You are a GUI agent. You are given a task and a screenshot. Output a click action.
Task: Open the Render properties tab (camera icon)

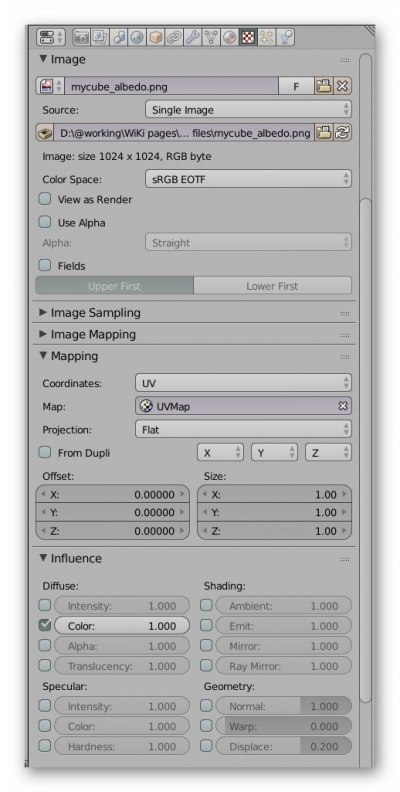click(81, 37)
